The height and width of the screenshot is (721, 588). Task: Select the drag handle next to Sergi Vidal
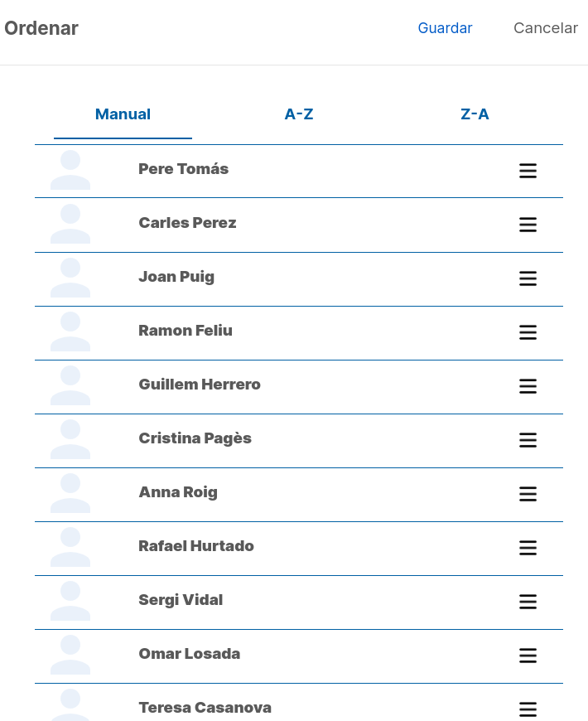pos(528,601)
